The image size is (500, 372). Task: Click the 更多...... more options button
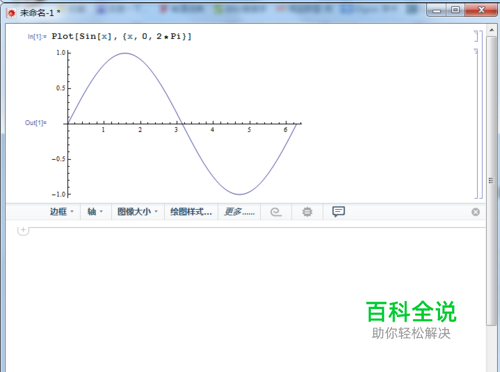point(239,212)
